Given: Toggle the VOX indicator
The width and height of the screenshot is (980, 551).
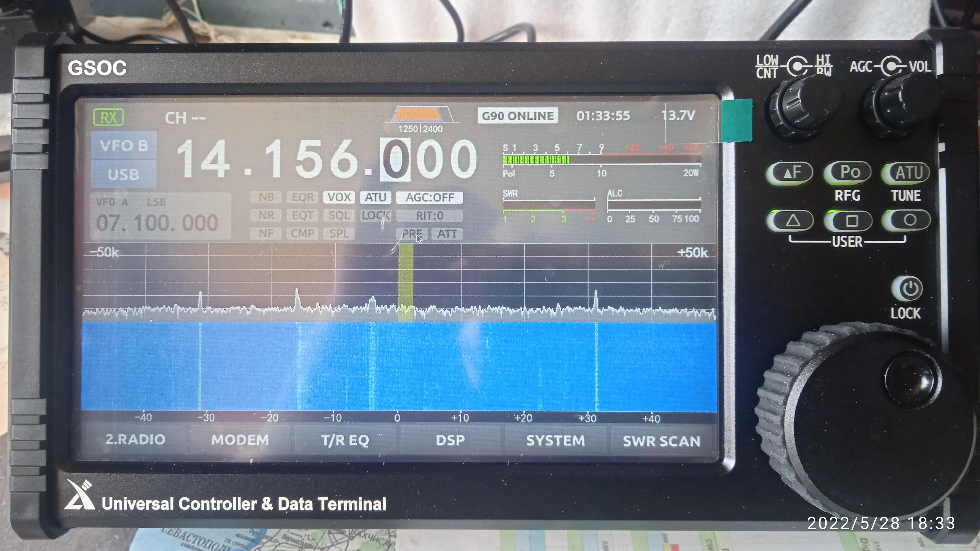Looking at the screenshot, I should click(x=339, y=197).
